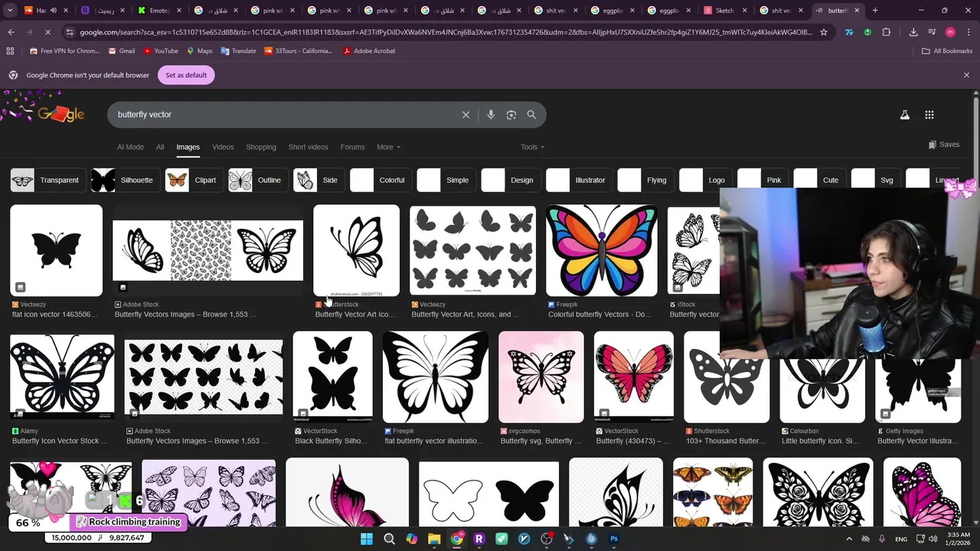Screen dimensions: 980x551
Task: Dismiss the default browser notification bar
Action: pos(966,75)
